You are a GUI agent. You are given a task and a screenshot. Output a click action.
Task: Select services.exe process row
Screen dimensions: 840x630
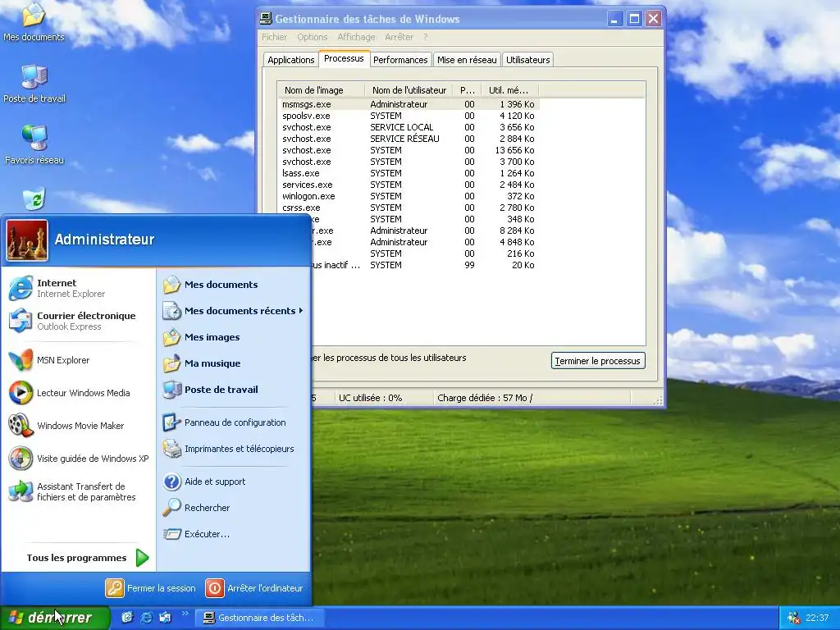tap(410, 185)
